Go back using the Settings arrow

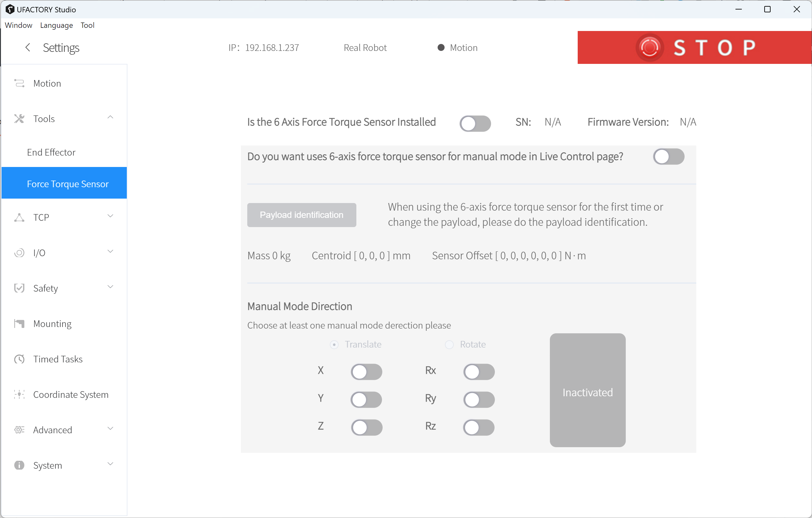[28, 47]
